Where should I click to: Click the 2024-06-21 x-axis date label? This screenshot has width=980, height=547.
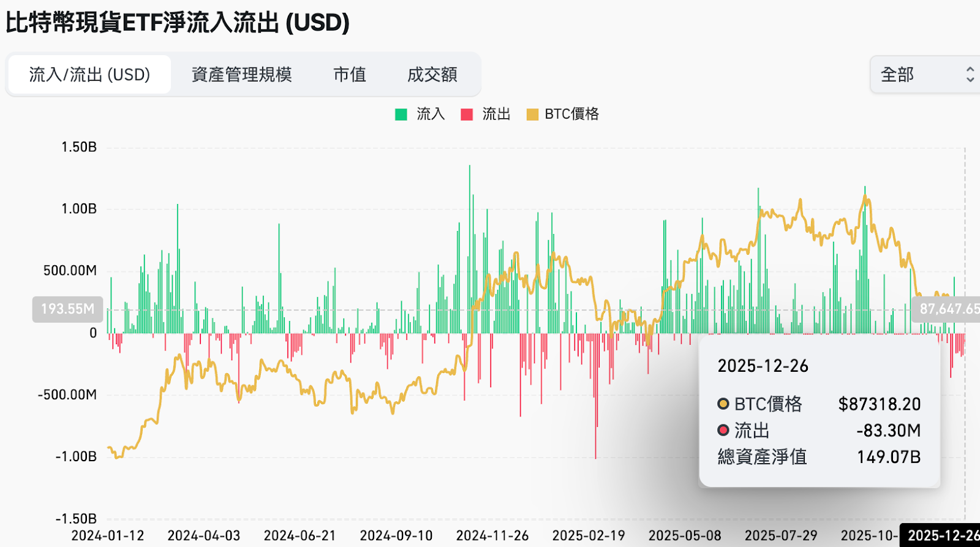[300, 536]
